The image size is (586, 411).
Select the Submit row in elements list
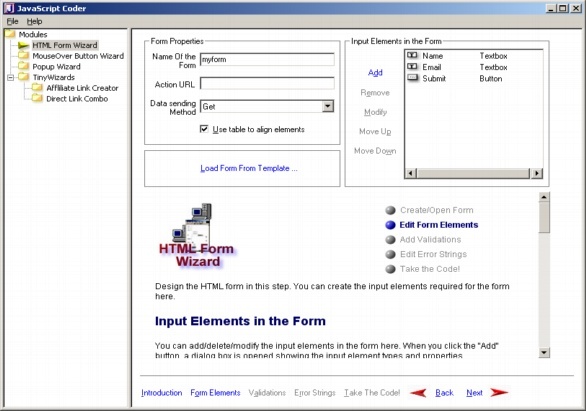[x=474, y=78]
